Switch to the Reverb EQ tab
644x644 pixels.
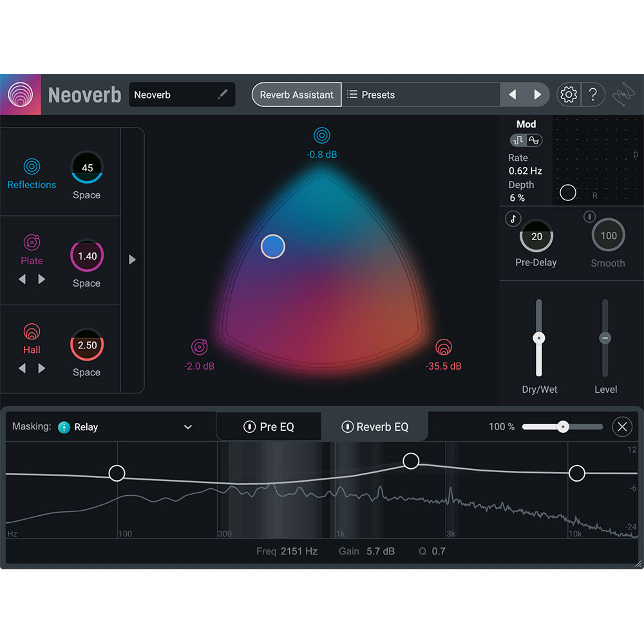point(376,426)
